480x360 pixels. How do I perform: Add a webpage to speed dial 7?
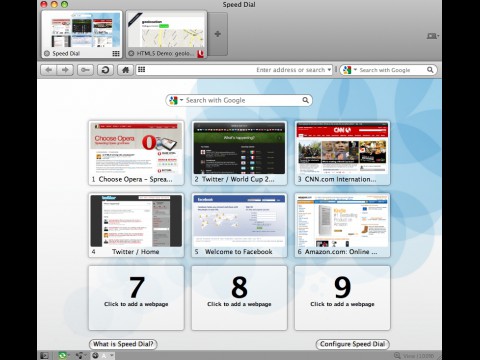pyautogui.click(x=136, y=298)
